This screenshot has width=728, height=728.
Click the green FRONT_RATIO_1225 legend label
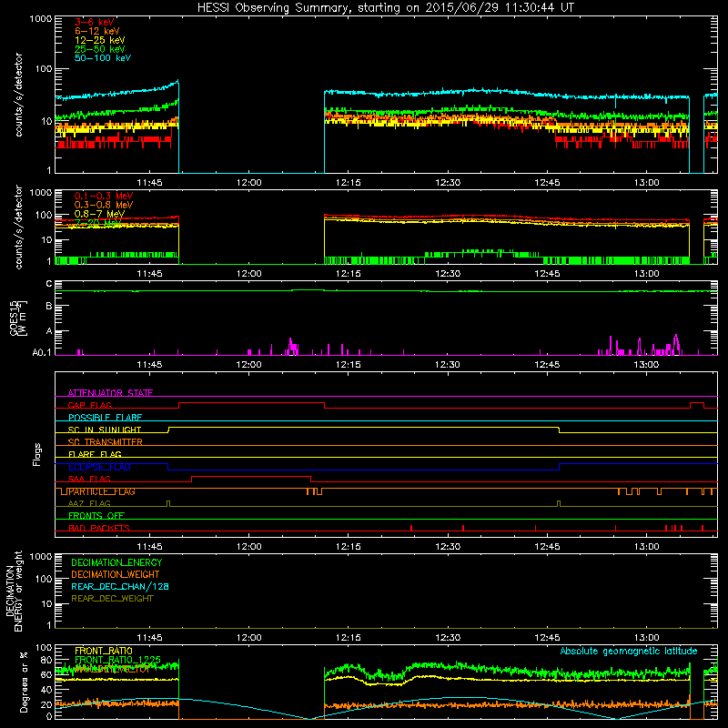pyautogui.click(x=118, y=660)
